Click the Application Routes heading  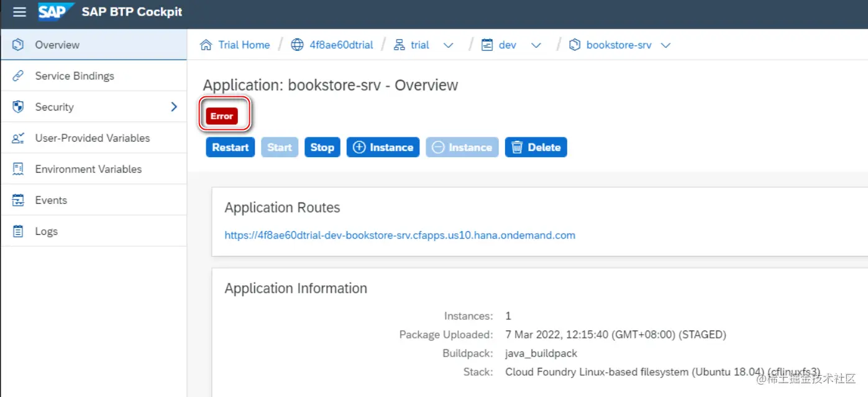coord(283,208)
